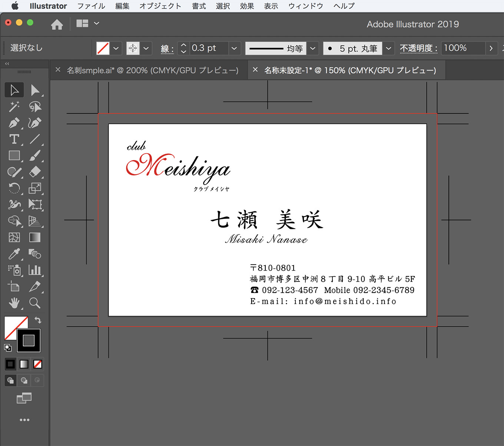Change screen mode button

tap(24, 398)
